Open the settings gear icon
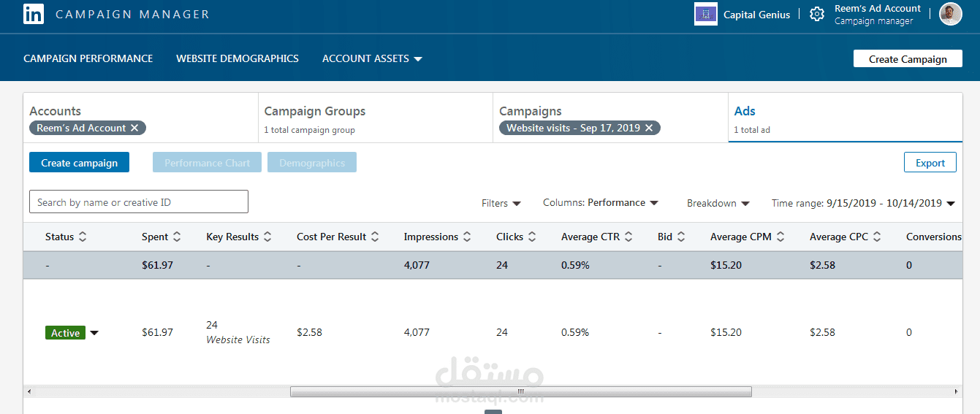 pyautogui.click(x=817, y=14)
